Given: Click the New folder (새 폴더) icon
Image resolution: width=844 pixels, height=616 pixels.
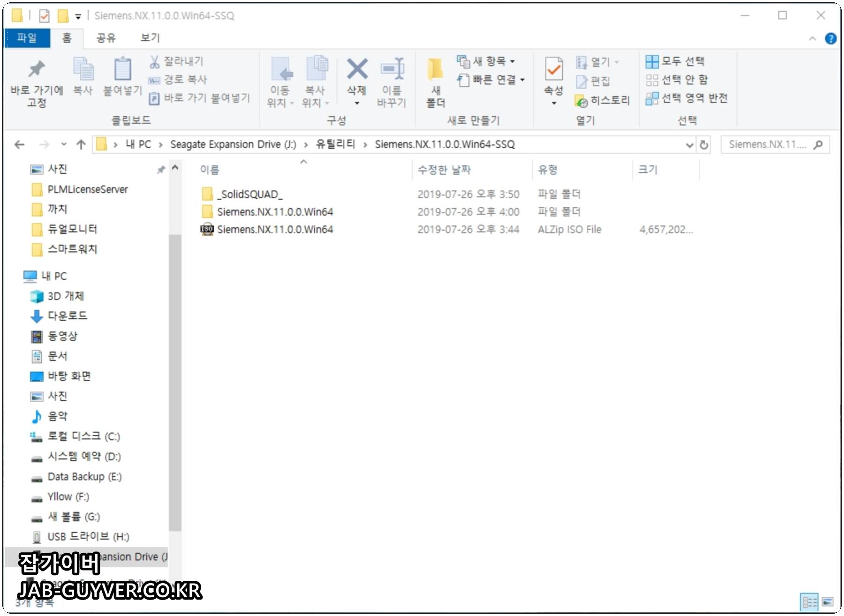Looking at the screenshot, I should point(435,69).
